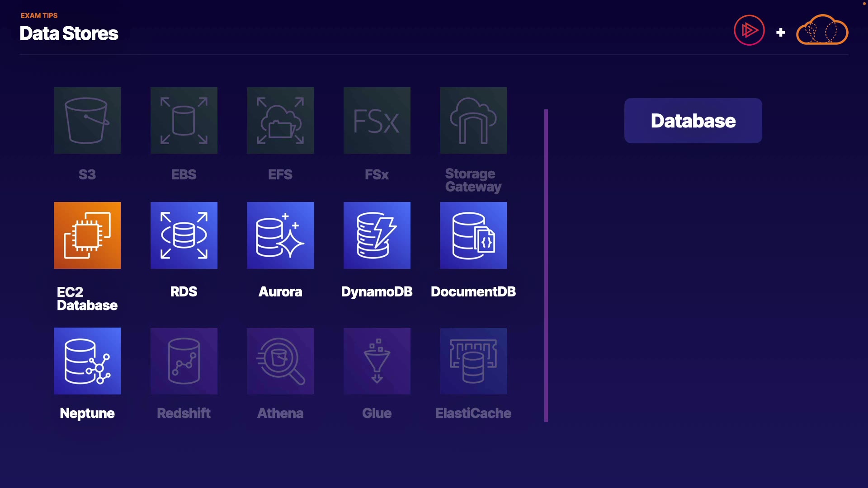Click the Athena magnifier icon
868x488 pixels.
point(280,361)
